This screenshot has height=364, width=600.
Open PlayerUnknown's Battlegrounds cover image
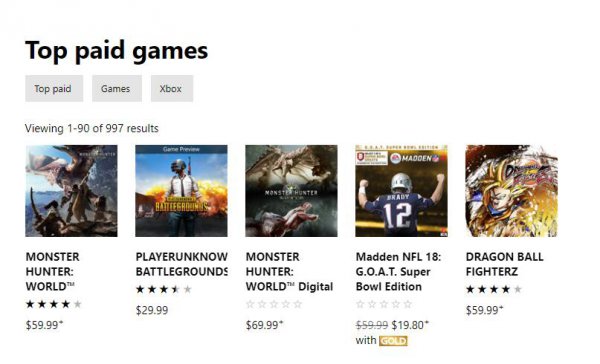(181, 191)
